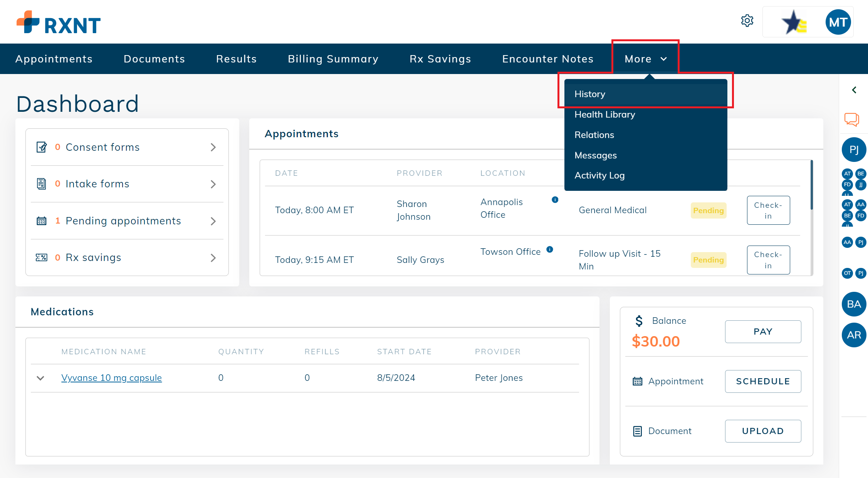Viewport: 868px width, 478px height.
Task: Select the BA avatar in sidebar
Action: tap(854, 304)
